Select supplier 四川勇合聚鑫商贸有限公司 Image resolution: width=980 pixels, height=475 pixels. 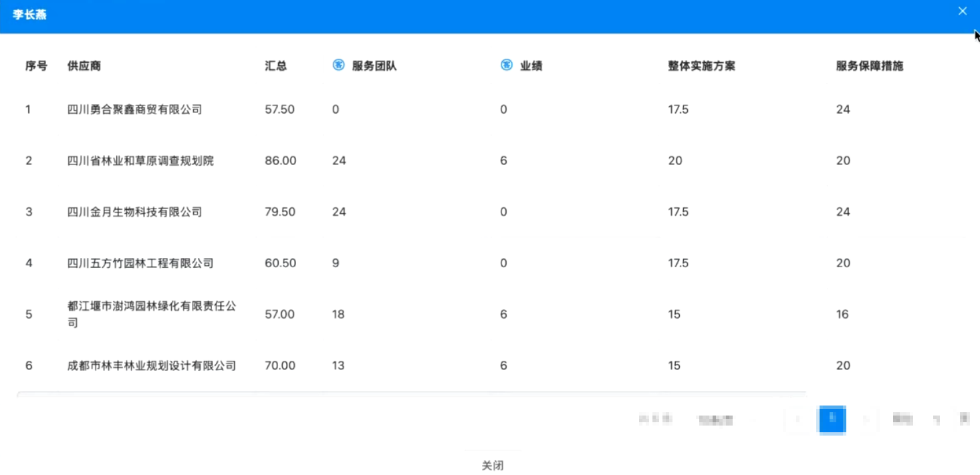point(135,110)
